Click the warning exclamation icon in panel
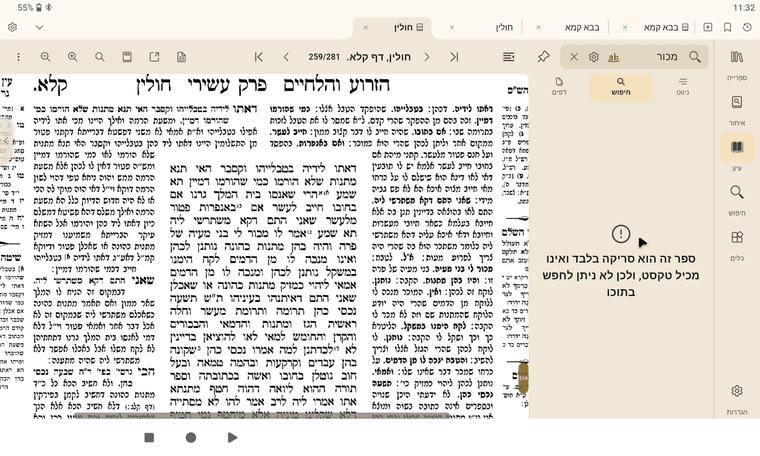 [621, 234]
